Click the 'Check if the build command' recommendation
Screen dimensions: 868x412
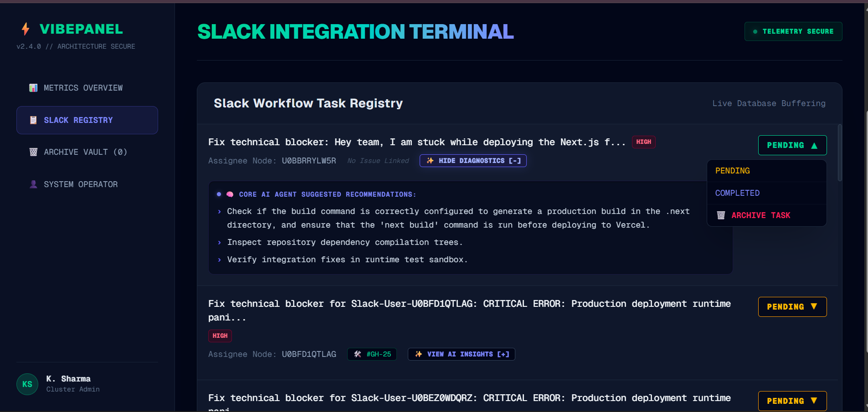458,218
